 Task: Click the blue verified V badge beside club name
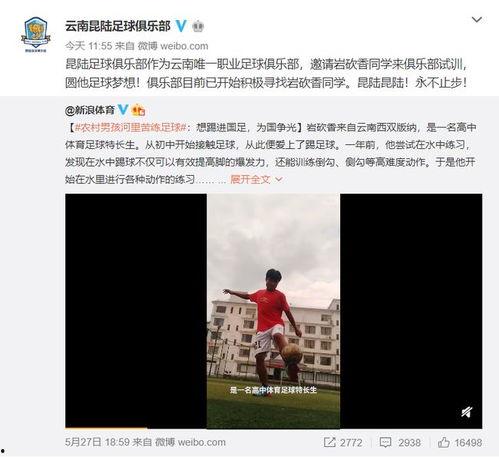[181, 26]
